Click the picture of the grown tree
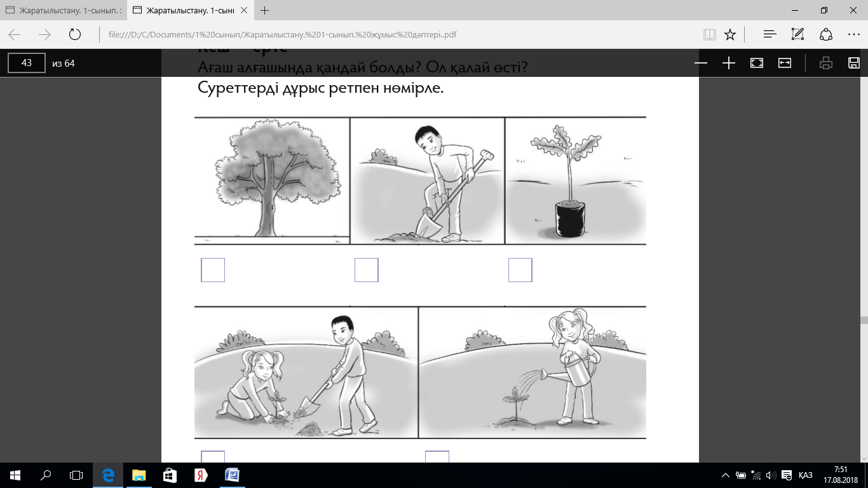Image resolution: width=868 pixels, height=488 pixels. coord(272,180)
